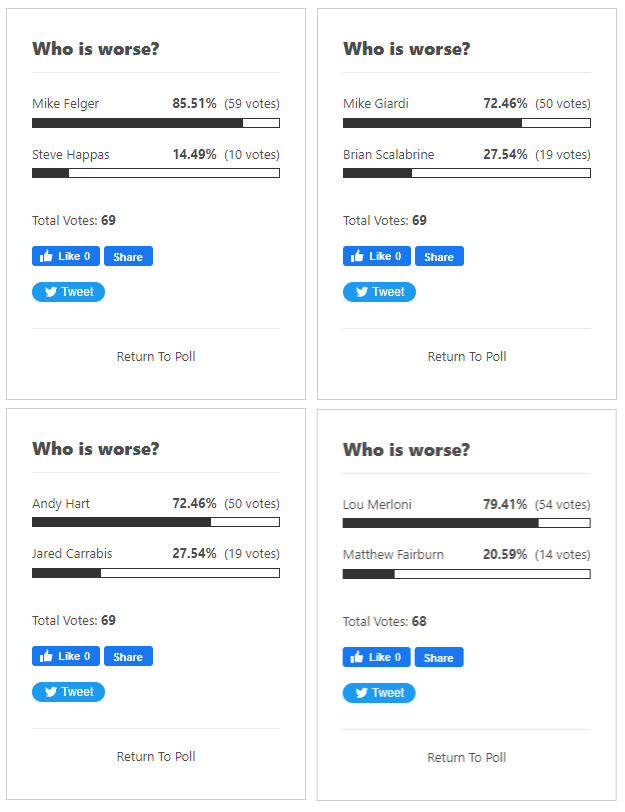Tweet the Mike Felger poll results

(68, 292)
